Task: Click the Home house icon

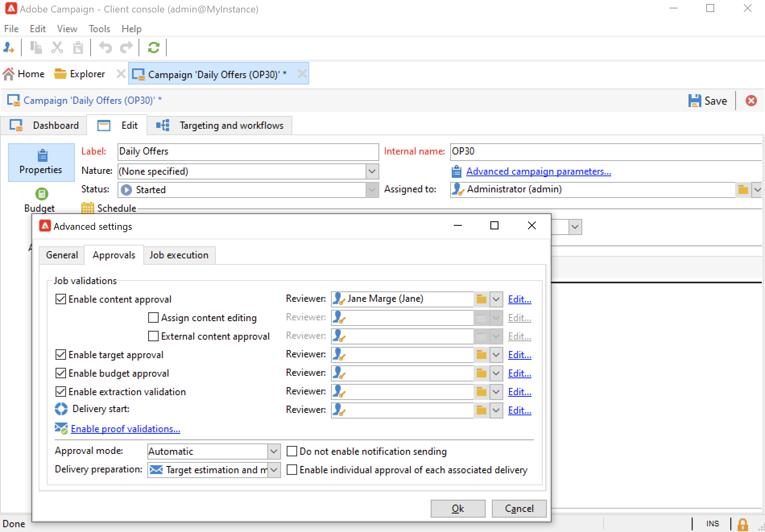Action: coord(8,74)
